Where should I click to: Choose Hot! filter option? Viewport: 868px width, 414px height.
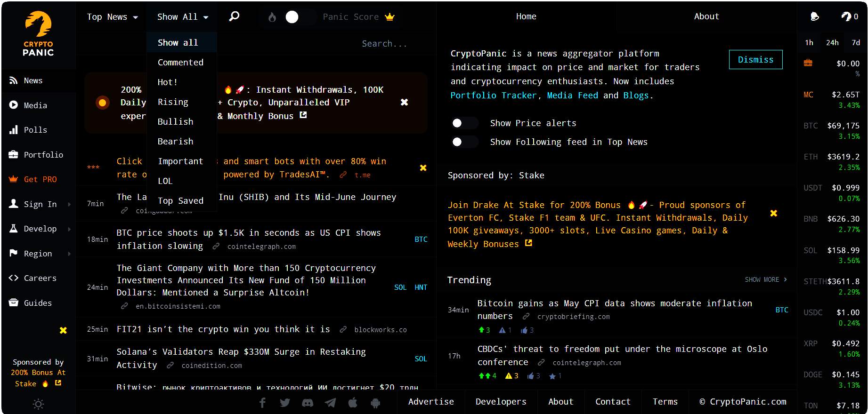[x=181, y=82]
